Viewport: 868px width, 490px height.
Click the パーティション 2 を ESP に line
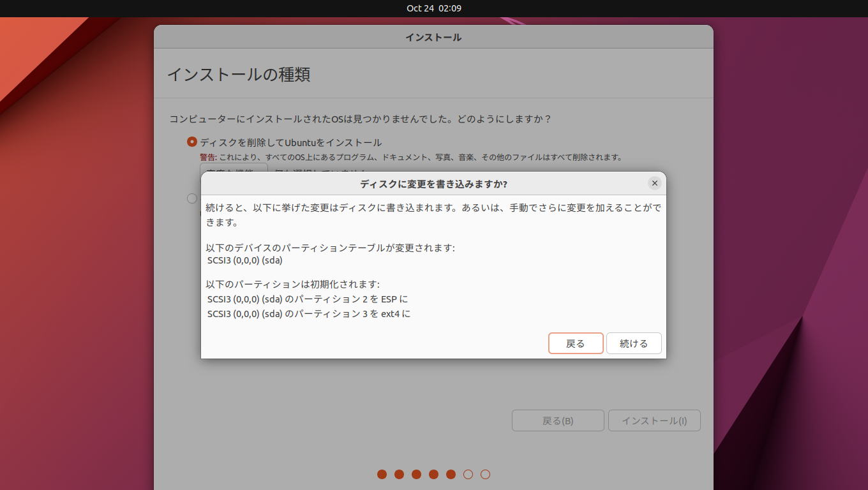[308, 299]
